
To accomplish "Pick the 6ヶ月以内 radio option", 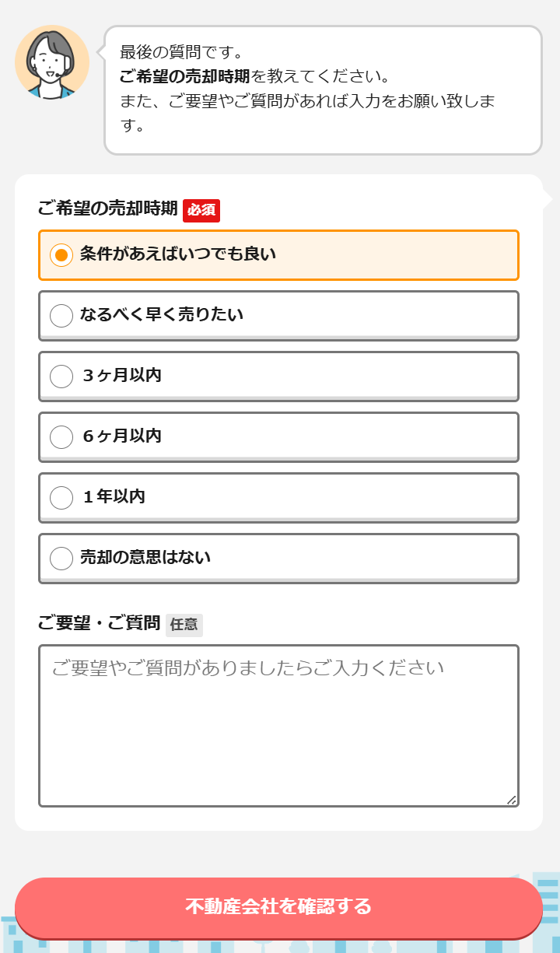I will pyautogui.click(x=61, y=437).
